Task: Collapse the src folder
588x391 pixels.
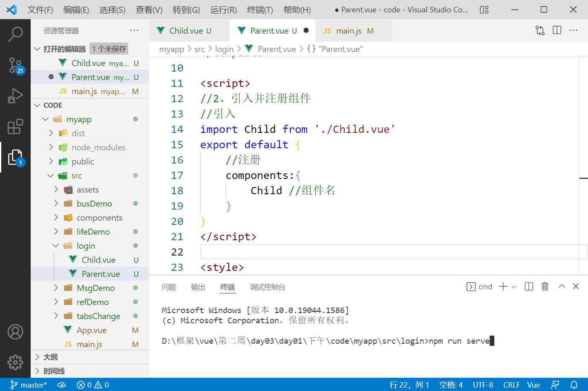Action: point(51,175)
